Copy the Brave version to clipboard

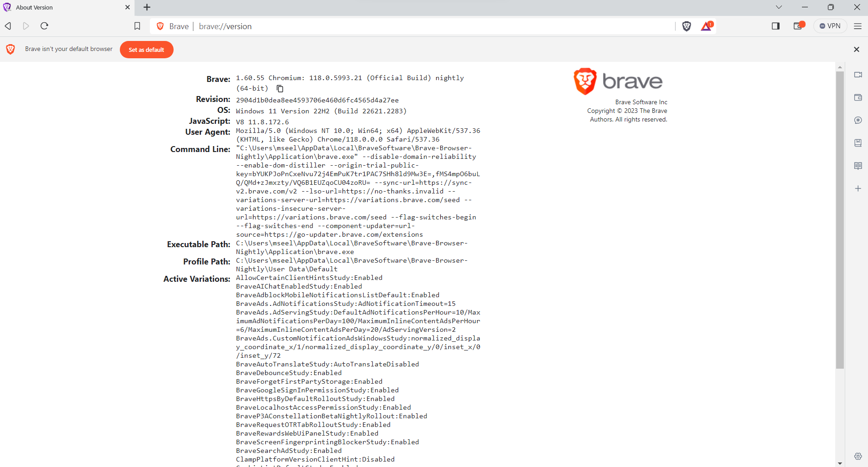tap(280, 89)
